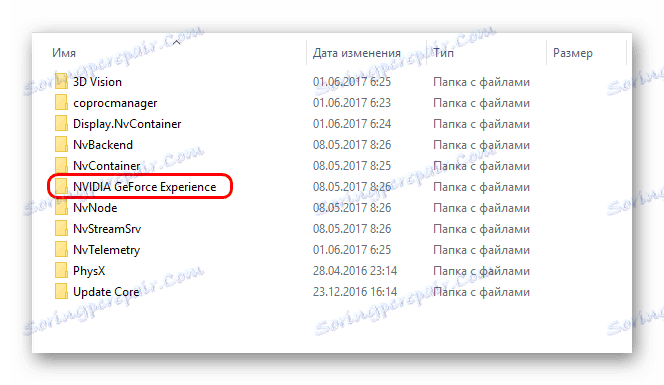Click date 01.06.2017 6:25 of 3D Vision
Image resolution: width=664 pixels, height=385 pixels.
[x=352, y=82]
